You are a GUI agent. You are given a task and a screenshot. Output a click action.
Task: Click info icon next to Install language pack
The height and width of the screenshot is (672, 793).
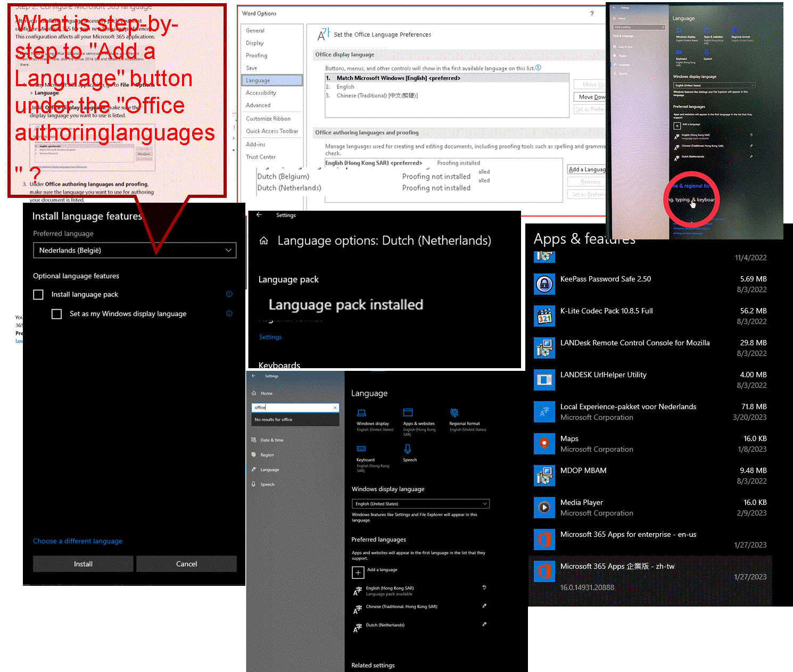(229, 294)
